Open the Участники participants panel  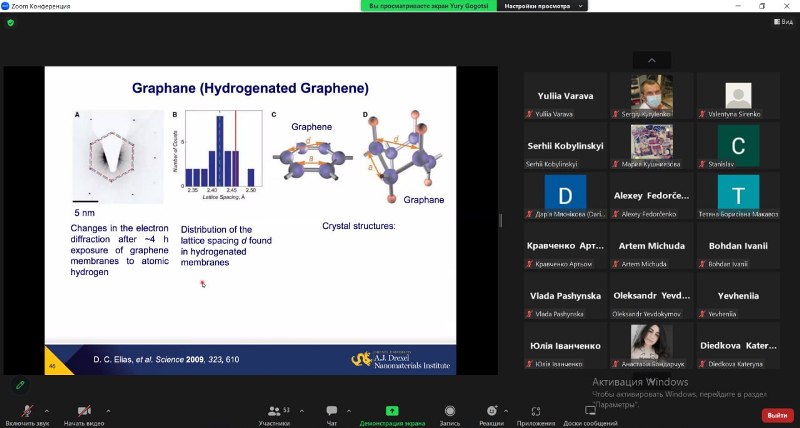coord(273,411)
